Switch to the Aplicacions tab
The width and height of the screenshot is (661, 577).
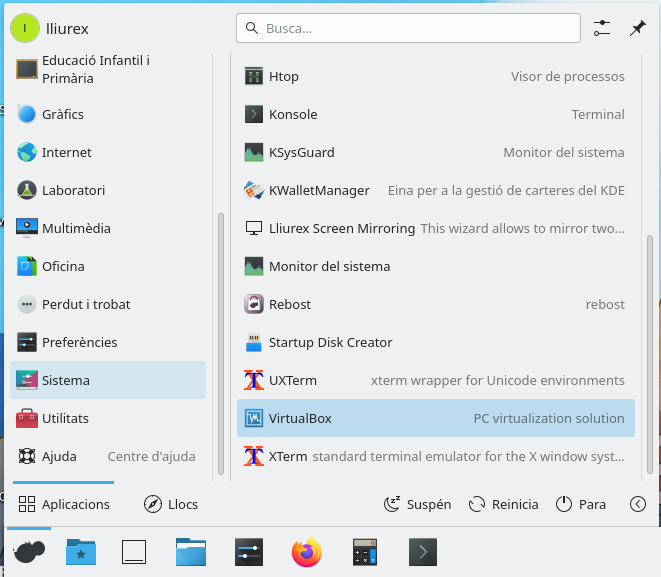coord(66,504)
